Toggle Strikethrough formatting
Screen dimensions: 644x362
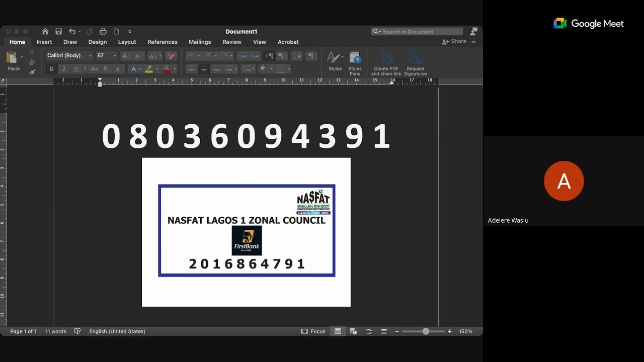point(94,69)
